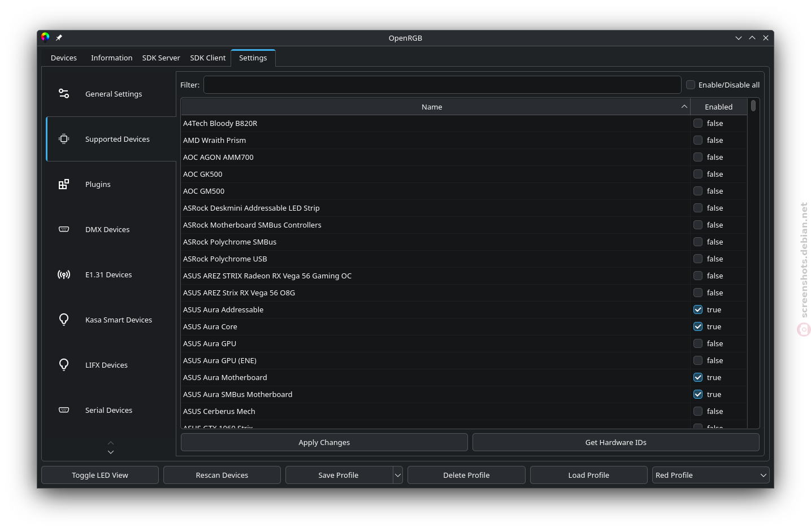Click the LIFX Devices bulb icon
811x532 pixels.
(x=64, y=365)
